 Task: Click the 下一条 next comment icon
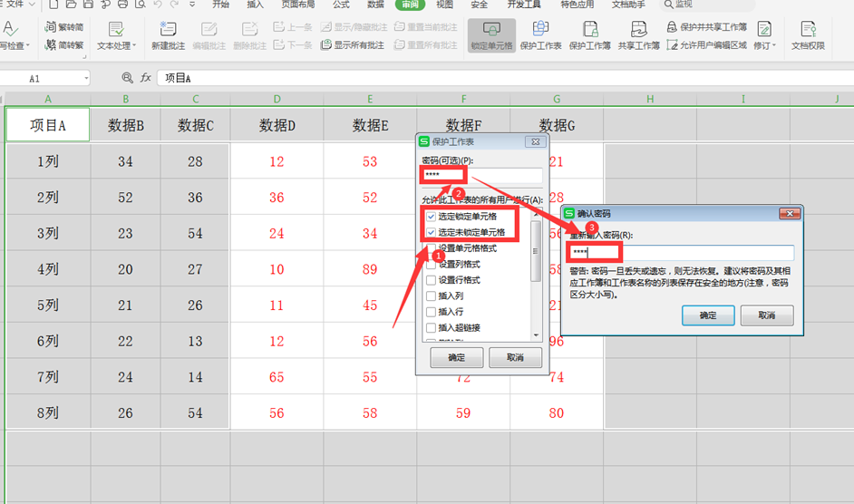pos(278,44)
